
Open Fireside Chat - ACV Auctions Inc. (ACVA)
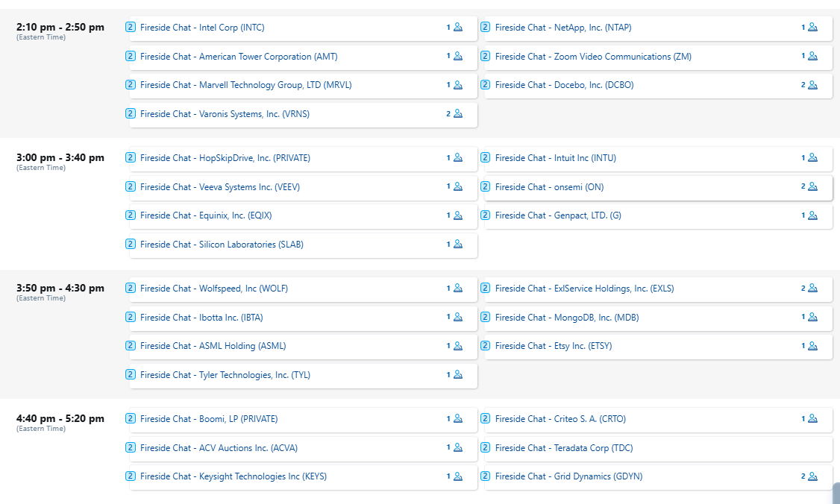click(x=219, y=448)
